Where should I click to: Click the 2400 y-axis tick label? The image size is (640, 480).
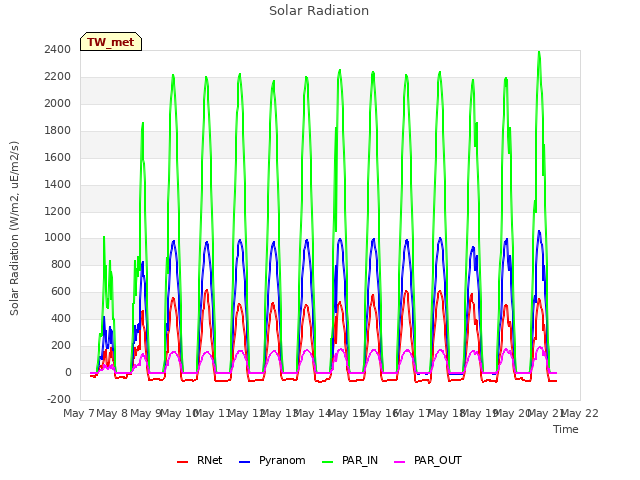tap(58, 49)
